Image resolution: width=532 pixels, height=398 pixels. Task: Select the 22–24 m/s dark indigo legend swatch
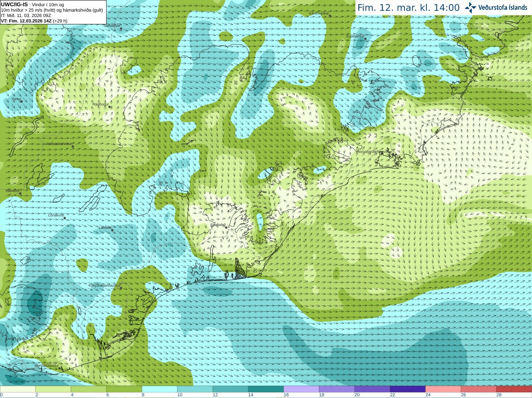pos(408,389)
